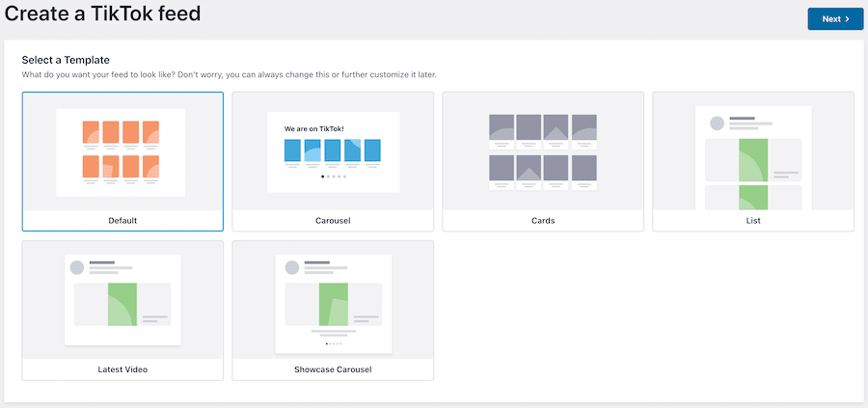868x408 pixels.
Task: Click the Next button
Action: (x=834, y=19)
